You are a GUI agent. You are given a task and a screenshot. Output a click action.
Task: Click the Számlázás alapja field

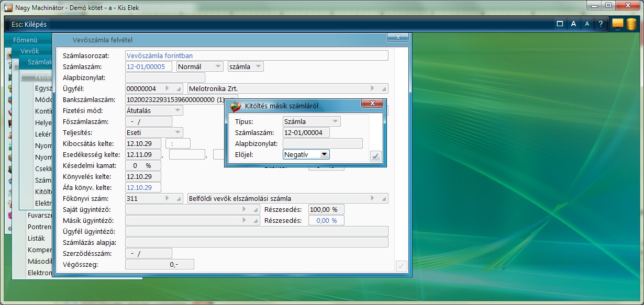(x=257, y=242)
